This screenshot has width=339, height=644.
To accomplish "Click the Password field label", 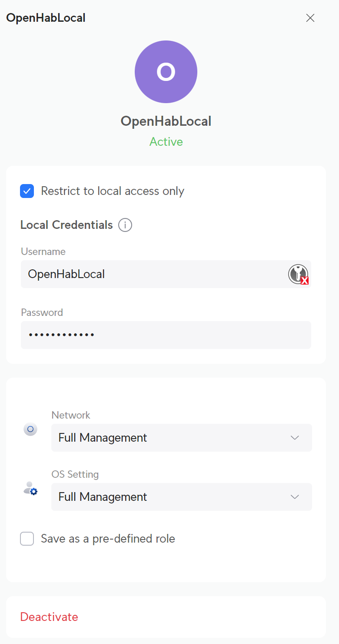I will (42, 312).
